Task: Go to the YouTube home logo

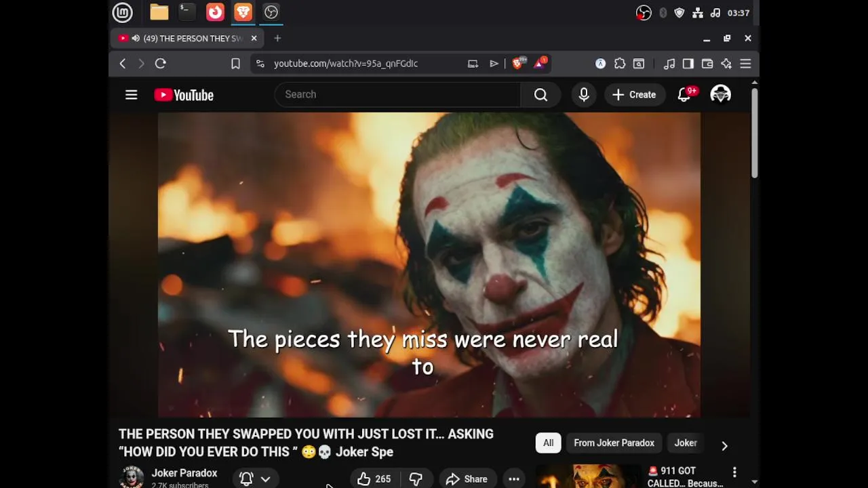Action: click(184, 95)
